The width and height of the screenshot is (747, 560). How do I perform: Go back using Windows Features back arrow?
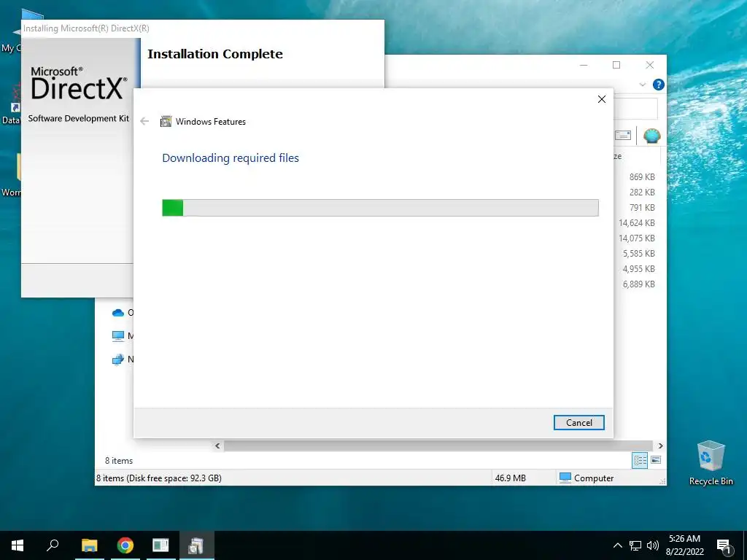pyautogui.click(x=144, y=122)
